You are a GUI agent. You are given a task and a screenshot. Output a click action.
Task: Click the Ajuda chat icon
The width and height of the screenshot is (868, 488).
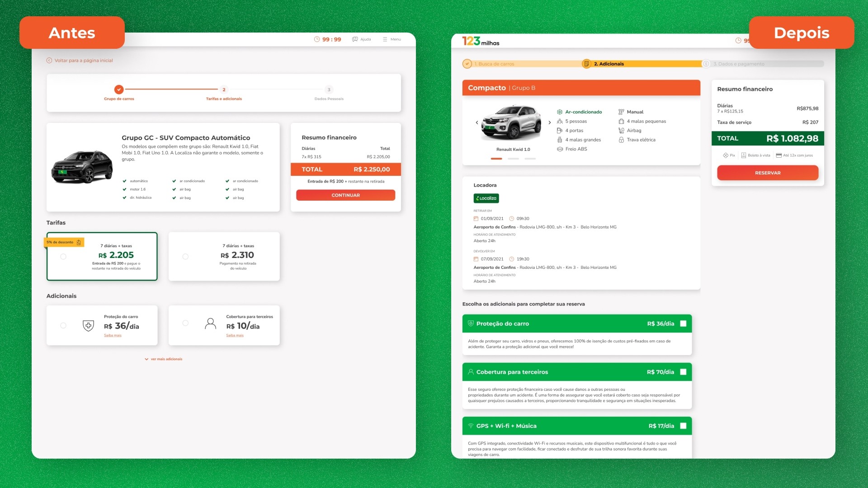click(355, 39)
